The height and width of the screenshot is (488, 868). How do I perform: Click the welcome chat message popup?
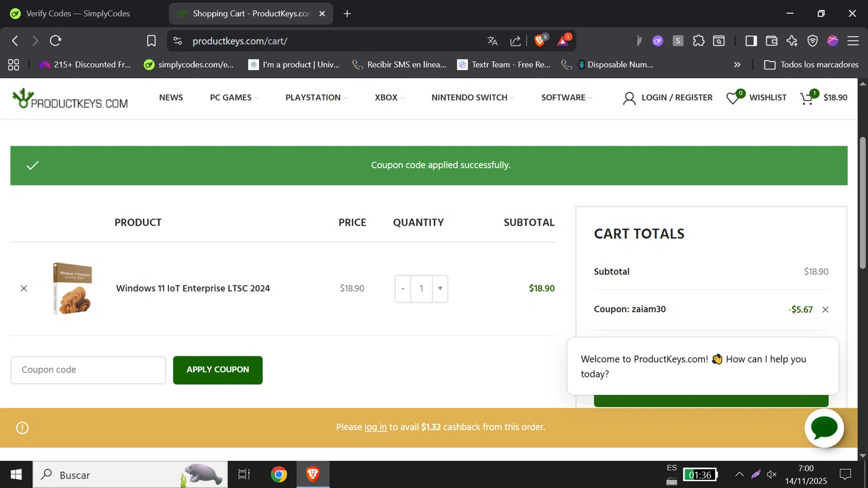(x=703, y=366)
